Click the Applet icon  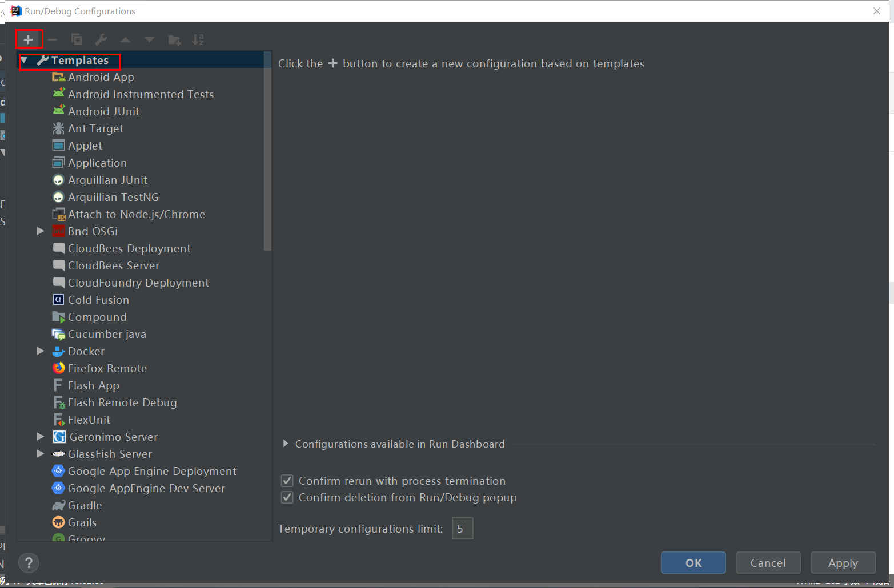pyautogui.click(x=58, y=146)
